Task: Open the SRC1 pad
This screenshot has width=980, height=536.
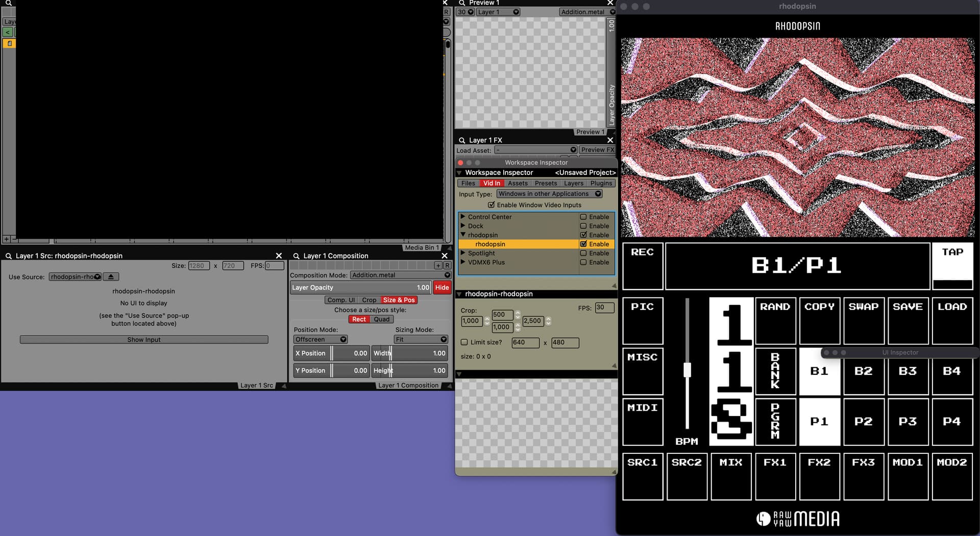Action: tap(643, 476)
